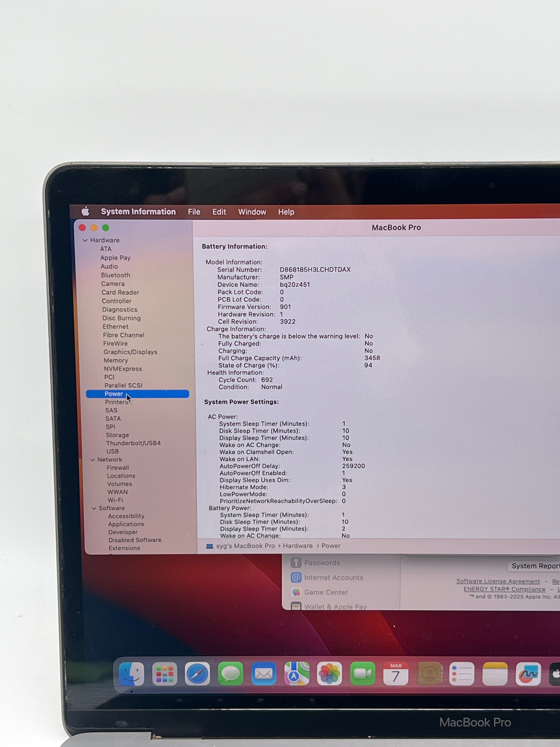Select Card Reader in sidebar
The width and height of the screenshot is (560, 747).
120,293
